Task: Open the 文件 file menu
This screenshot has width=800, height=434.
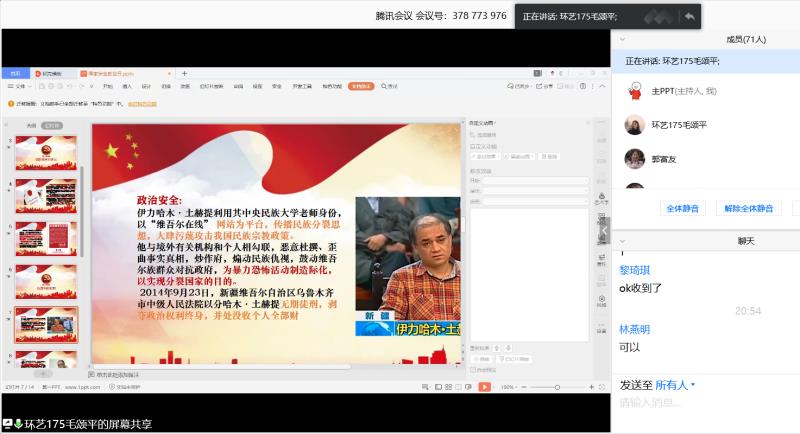Action: 18,87
